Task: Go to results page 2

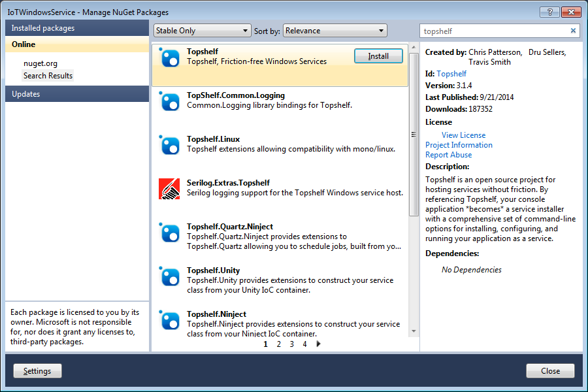Action: pos(278,344)
